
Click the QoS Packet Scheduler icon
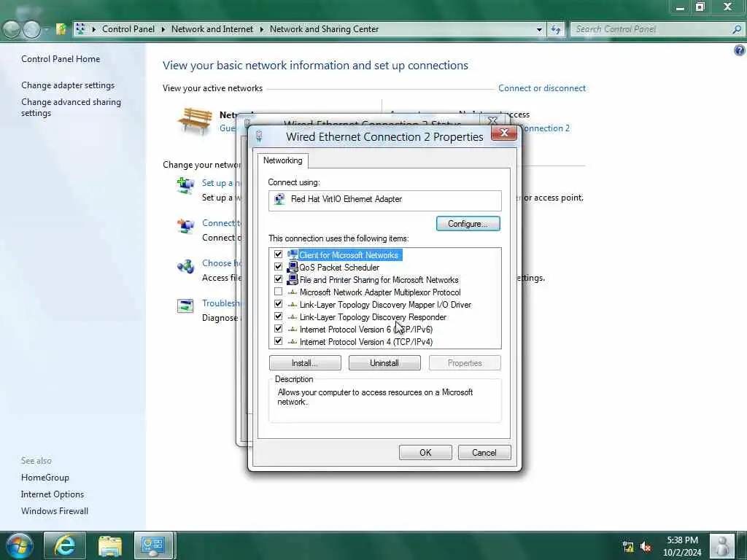(293, 267)
